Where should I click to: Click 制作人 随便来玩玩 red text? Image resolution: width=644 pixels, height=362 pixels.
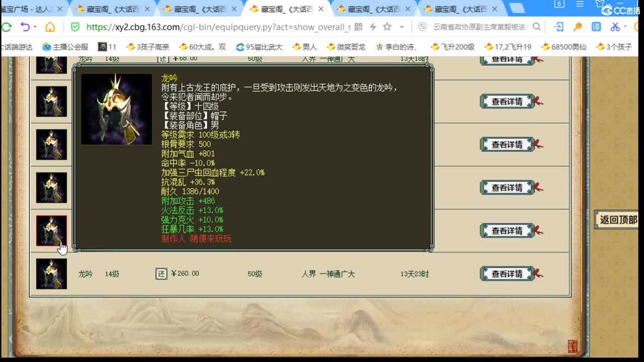(x=196, y=239)
